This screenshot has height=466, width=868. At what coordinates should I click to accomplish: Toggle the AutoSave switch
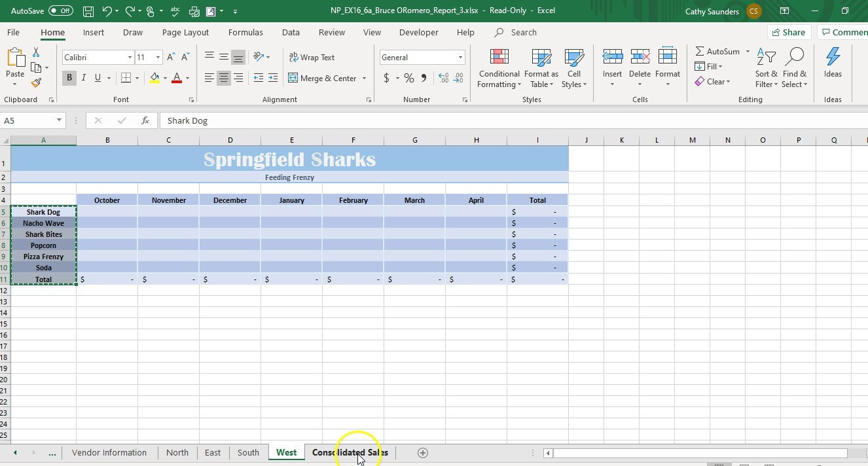(61, 11)
